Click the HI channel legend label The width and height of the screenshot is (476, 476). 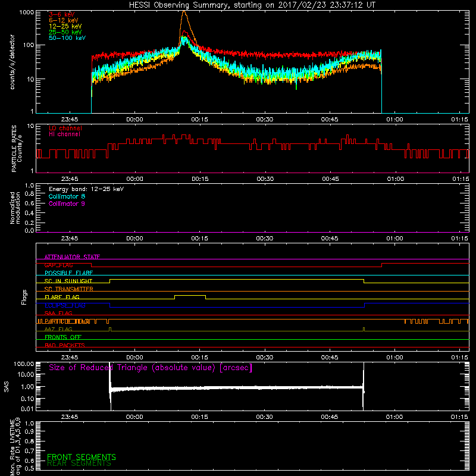click(64, 134)
